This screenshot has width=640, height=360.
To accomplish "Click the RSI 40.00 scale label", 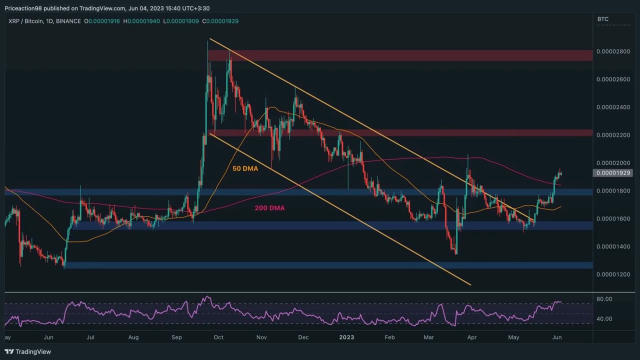I will (604, 319).
